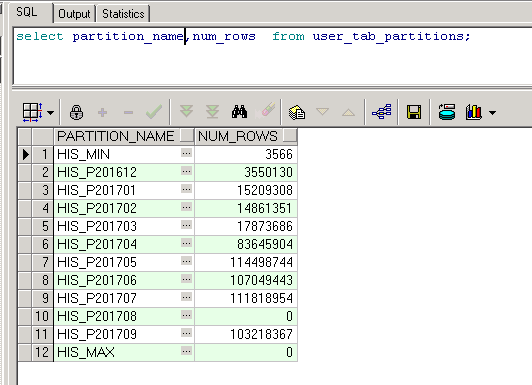Image resolution: width=532 pixels, height=385 pixels.
Task: Select row number 12 indicator
Action: click(x=42, y=352)
